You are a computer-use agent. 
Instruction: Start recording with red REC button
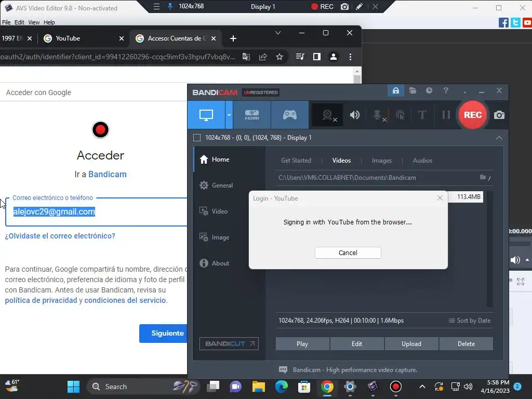(473, 115)
